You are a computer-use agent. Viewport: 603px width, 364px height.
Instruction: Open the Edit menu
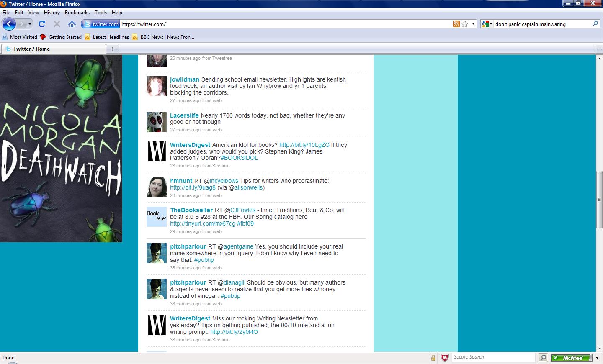pyautogui.click(x=19, y=13)
